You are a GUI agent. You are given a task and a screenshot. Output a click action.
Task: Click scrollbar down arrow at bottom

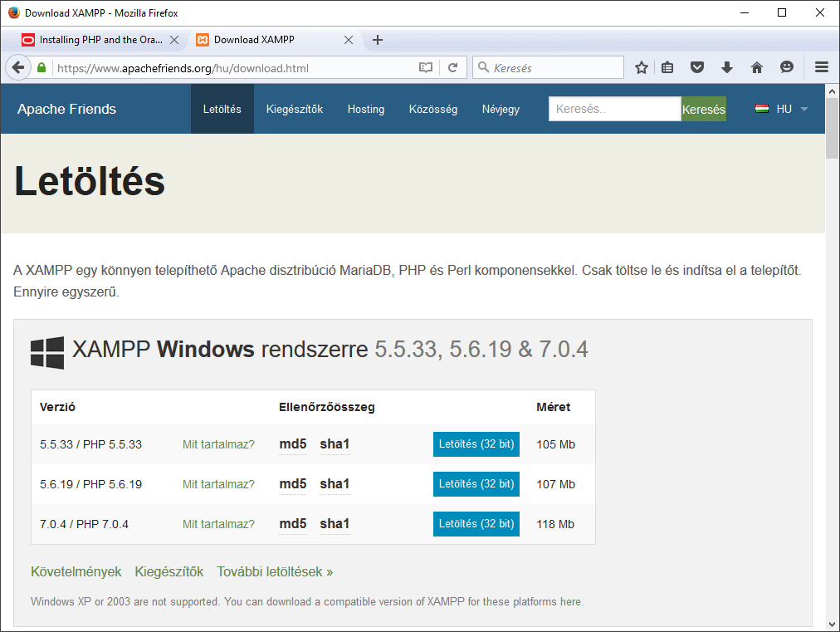click(832, 625)
